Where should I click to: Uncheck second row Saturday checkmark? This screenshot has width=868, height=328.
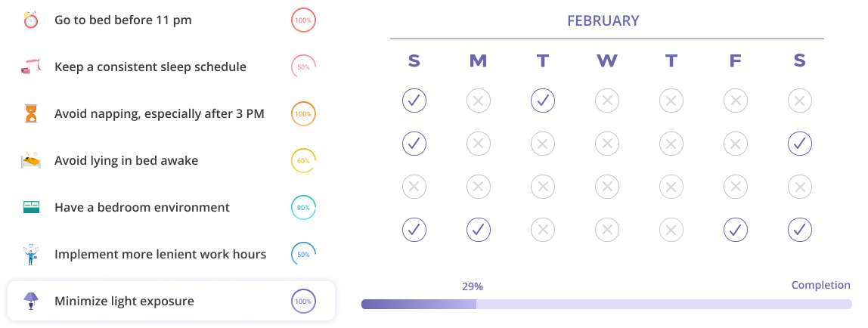coord(799,144)
